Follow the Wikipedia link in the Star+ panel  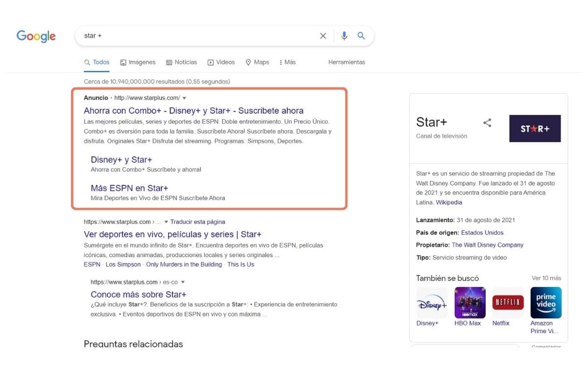tap(449, 202)
